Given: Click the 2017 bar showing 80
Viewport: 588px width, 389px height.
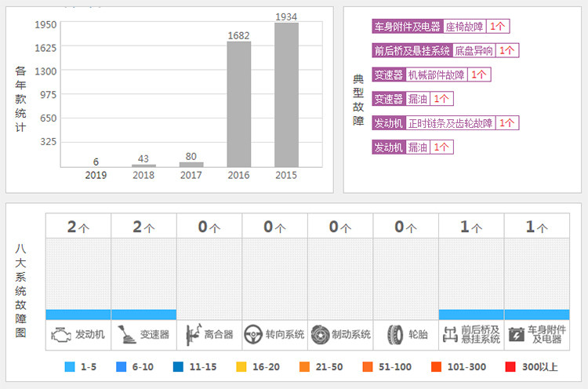Looking at the screenshot, I should pyautogui.click(x=191, y=164).
